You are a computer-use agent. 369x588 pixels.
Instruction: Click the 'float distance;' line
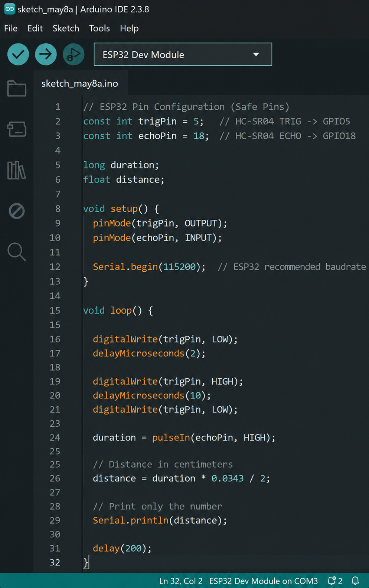124,180
